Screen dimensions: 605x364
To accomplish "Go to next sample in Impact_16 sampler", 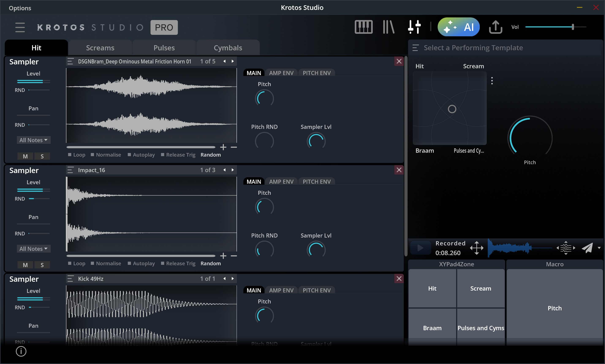I will (233, 170).
